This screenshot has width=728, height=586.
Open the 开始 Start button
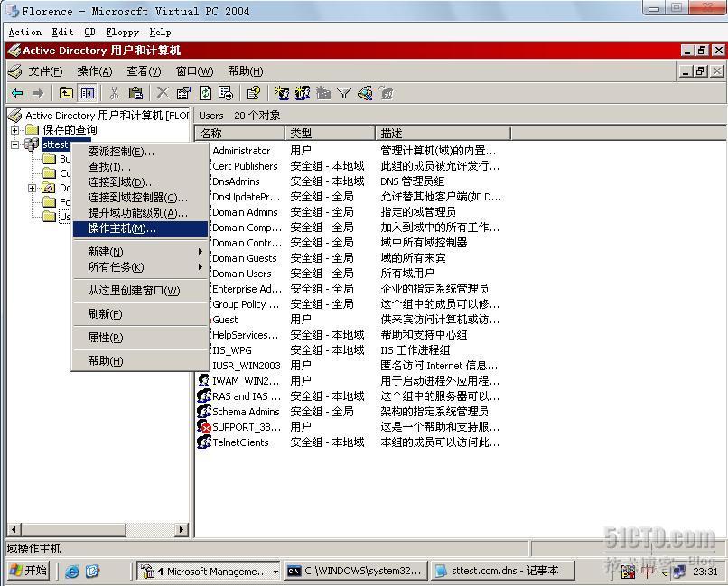click(x=29, y=571)
